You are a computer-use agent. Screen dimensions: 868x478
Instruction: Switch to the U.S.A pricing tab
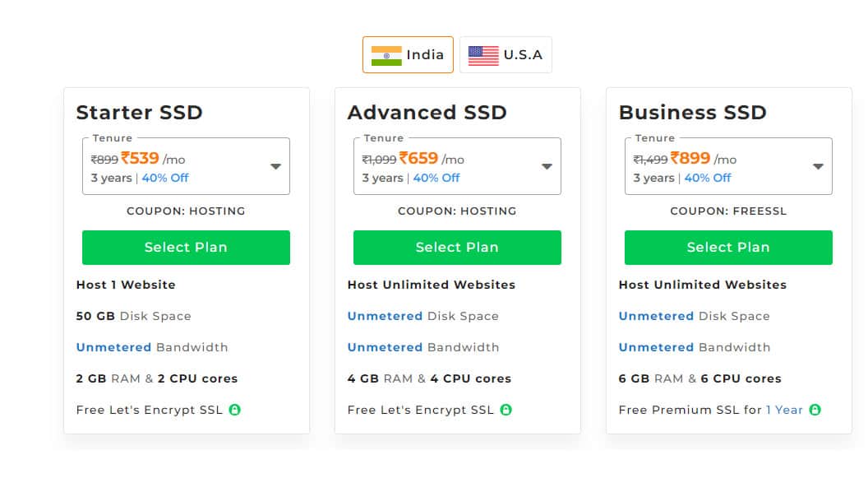[506, 54]
